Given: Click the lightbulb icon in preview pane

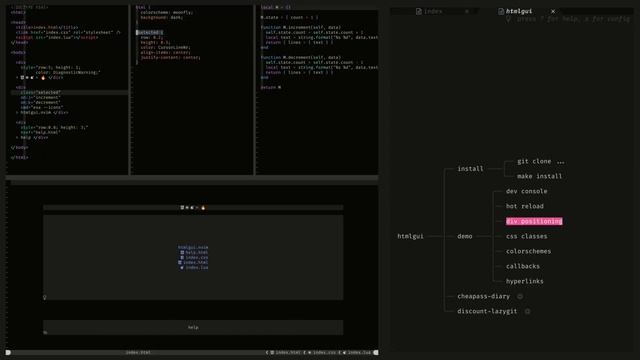Looking at the screenshot, I should [x=44, y=297].
